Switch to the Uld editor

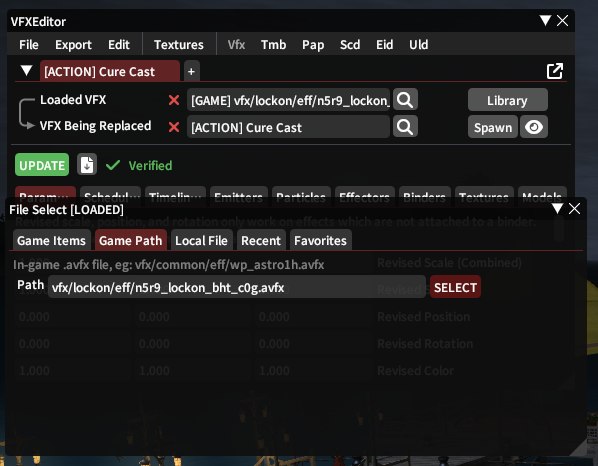[x=418, y=45]
